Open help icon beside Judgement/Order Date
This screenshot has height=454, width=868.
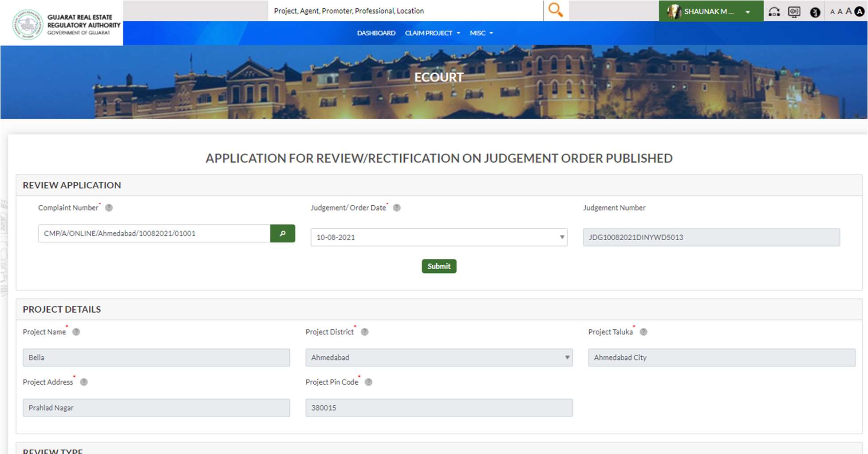click(397, 207)
